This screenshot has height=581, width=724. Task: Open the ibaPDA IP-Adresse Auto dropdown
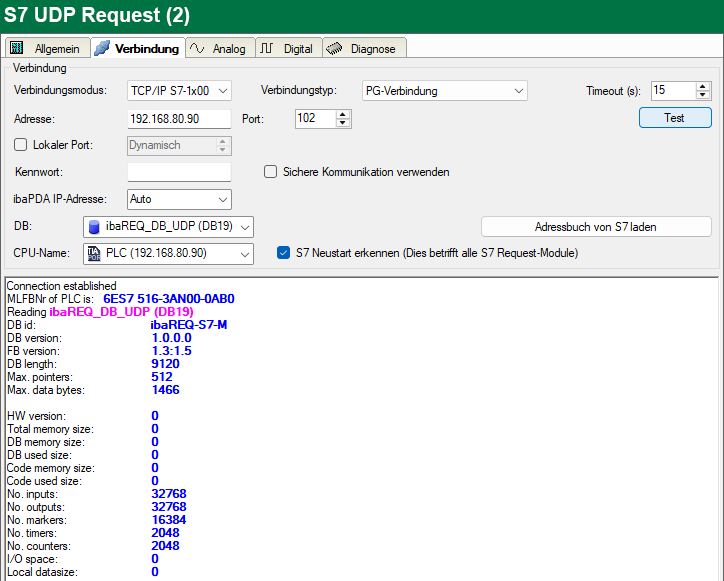click(178, 199)
